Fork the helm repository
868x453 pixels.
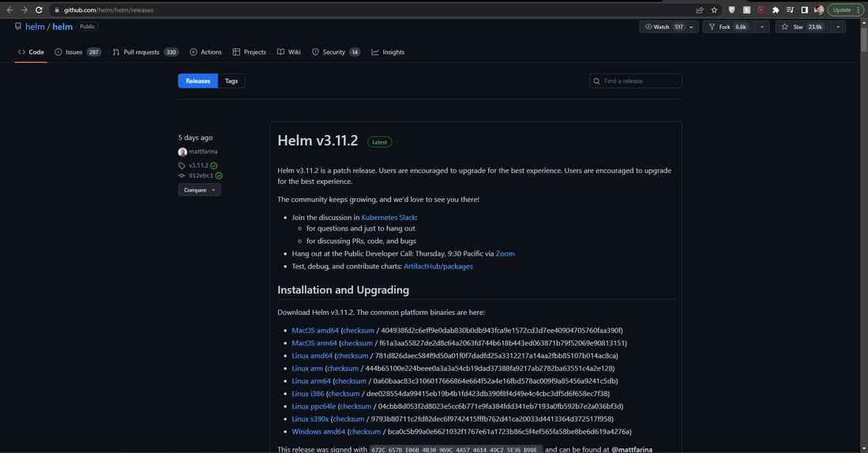click(728, 27)
